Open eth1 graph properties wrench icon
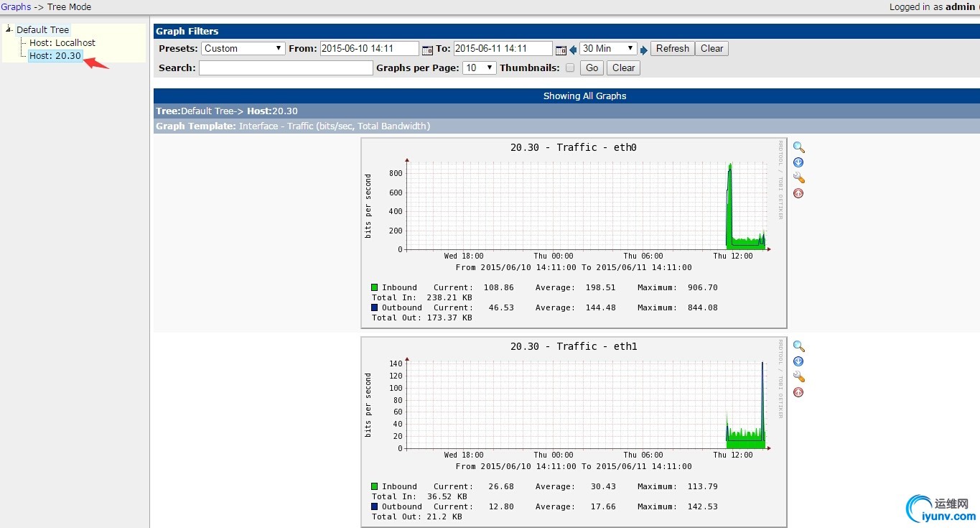 click(x=798, y=376)
